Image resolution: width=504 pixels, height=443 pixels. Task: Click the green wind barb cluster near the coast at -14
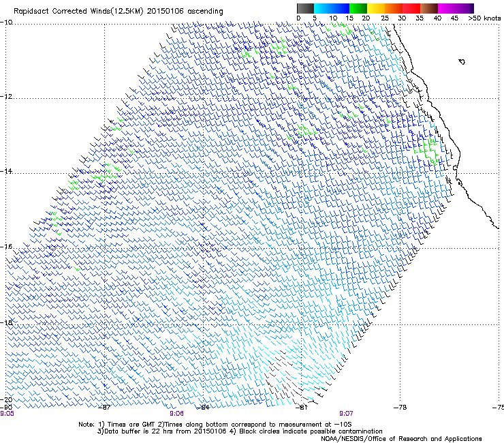point(427,151)
